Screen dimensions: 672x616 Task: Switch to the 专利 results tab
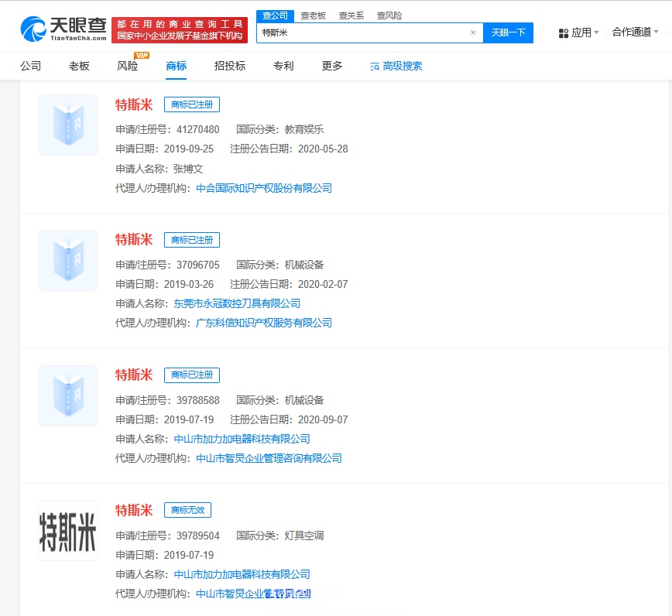tap(283, 66)
